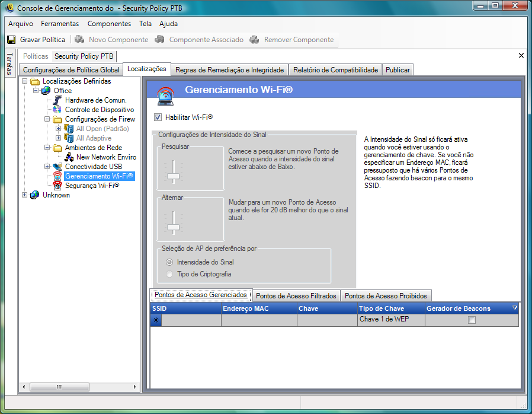
Task: Click the application icon in the title bar
Action: (x=9, y=8)
